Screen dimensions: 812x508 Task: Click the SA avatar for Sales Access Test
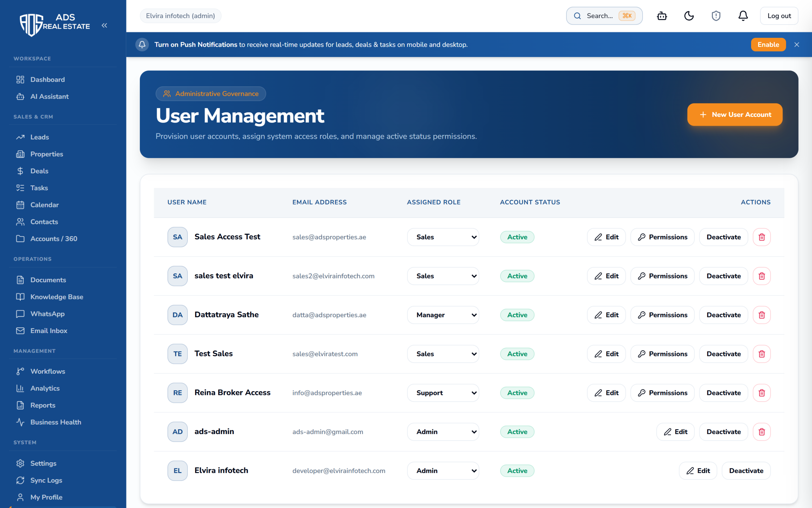(178, 237)
